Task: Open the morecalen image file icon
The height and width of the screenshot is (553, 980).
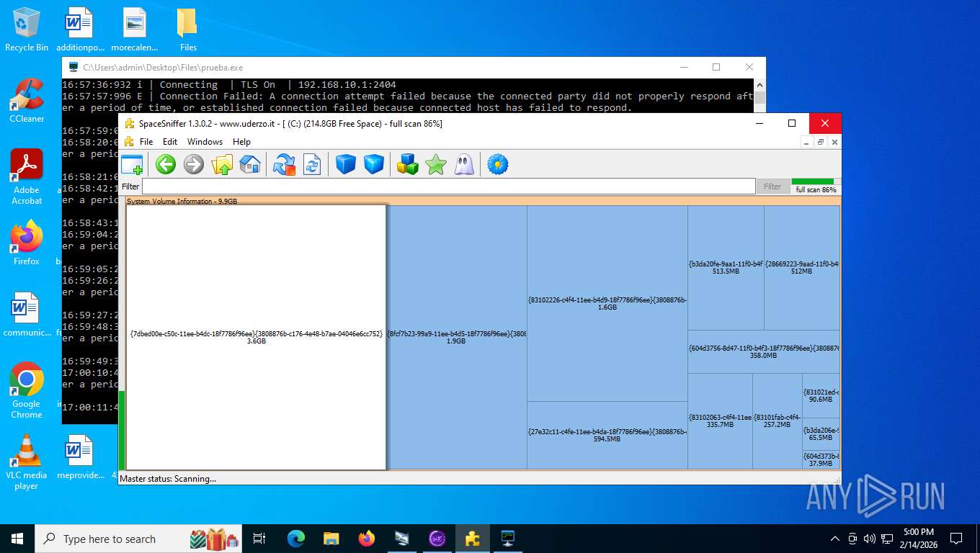Action: [134, 30]
